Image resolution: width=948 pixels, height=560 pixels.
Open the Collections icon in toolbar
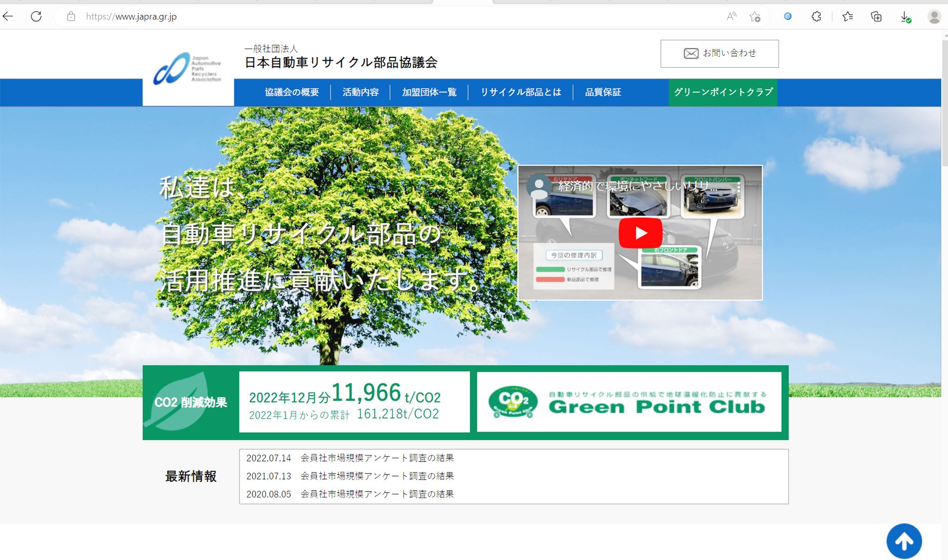[876, 17]
